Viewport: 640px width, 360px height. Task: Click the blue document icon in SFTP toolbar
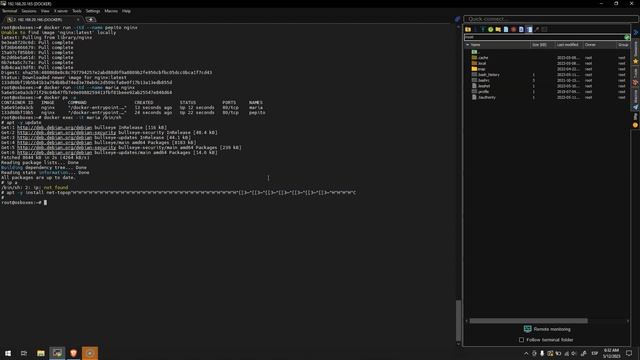(521, 29)
